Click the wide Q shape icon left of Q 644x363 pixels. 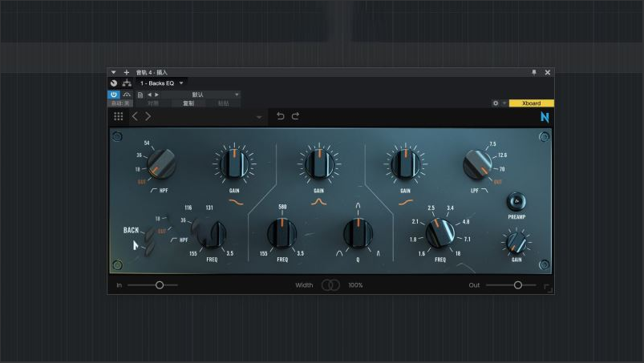coord(339,253)
